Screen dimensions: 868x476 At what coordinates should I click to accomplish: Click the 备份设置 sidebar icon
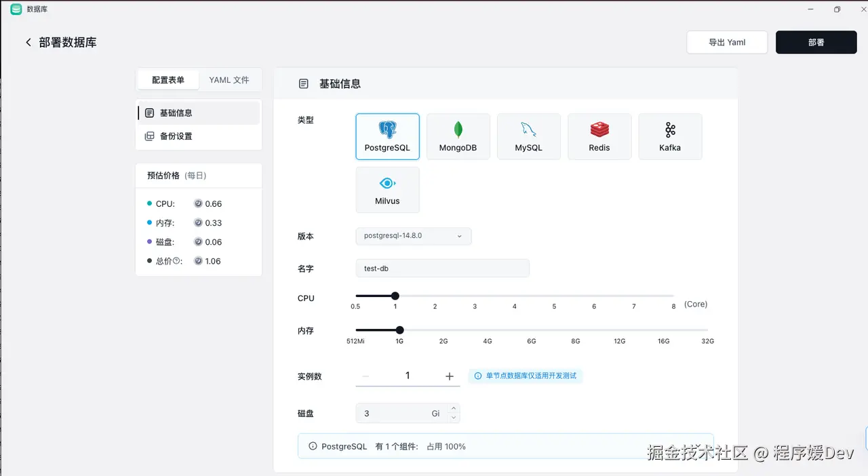tap(150, 136)
